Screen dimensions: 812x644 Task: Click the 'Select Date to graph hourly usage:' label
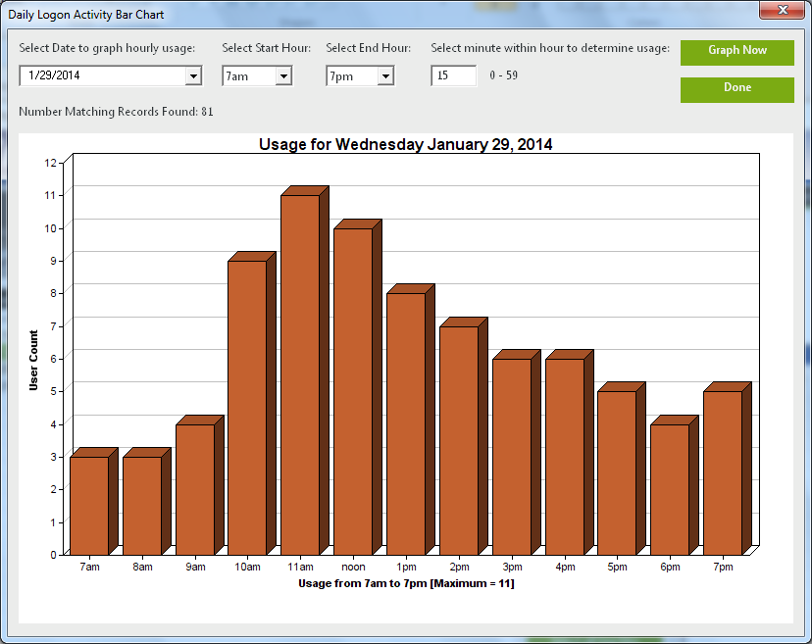(107, 48)
